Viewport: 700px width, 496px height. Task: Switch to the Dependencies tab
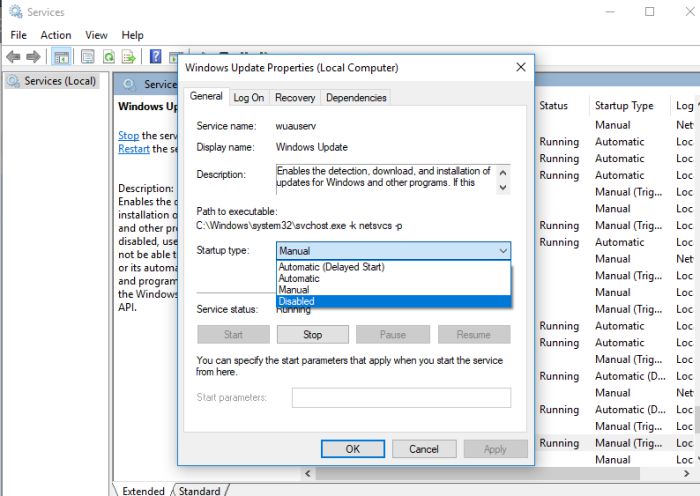coord(356,98)
